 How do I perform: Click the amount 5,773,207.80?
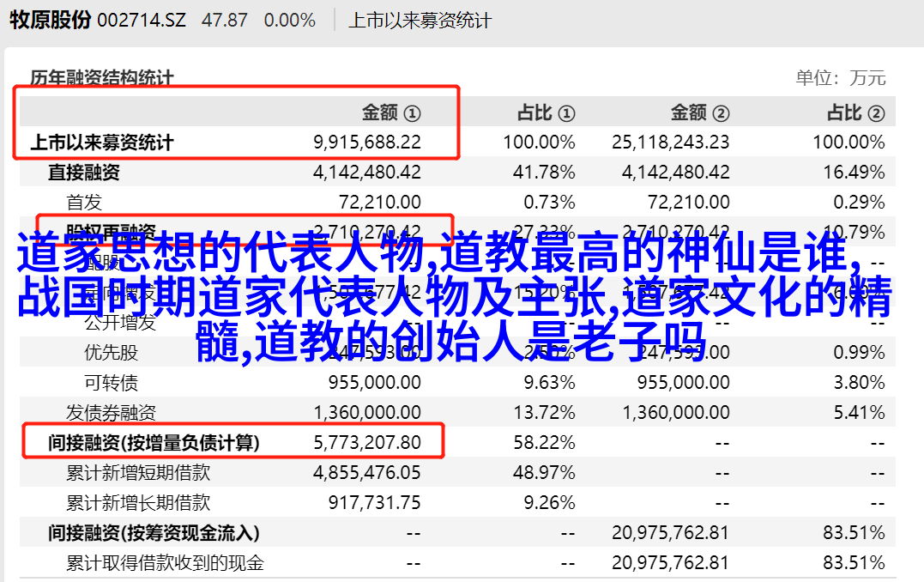point(367,443)
